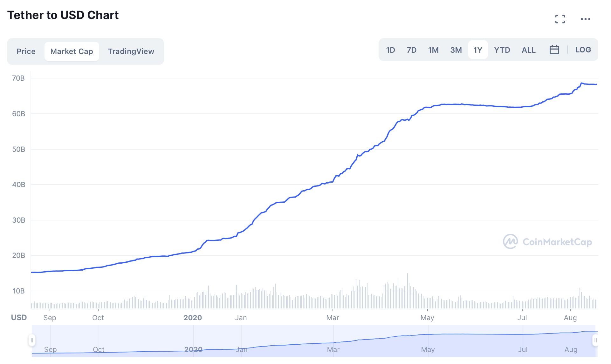Open the three-dot more options menu
Image resolution: width=611 pixels, height=364 pixels.
point(585,19)
